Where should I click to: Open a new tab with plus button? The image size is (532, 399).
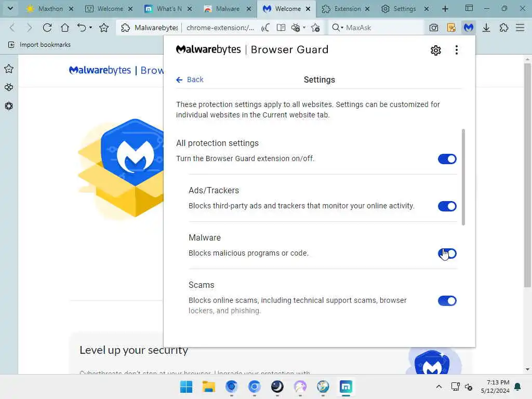445,9
